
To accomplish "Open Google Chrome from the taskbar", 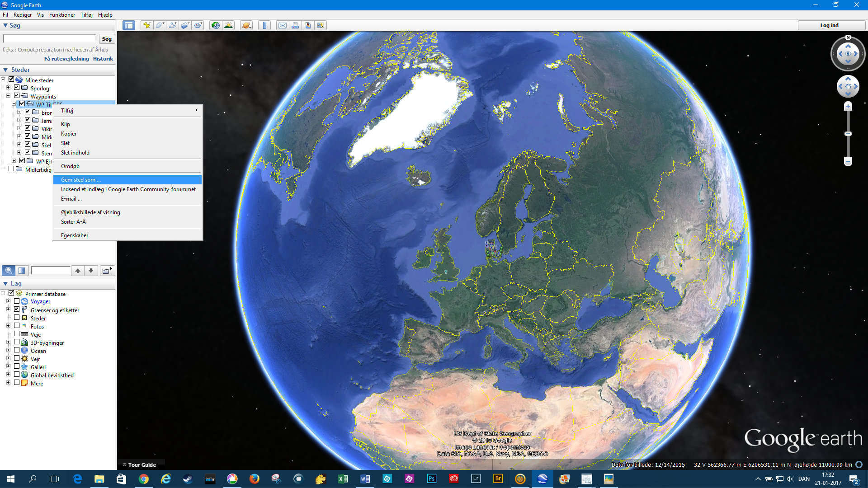I will [x=143, y=479].
